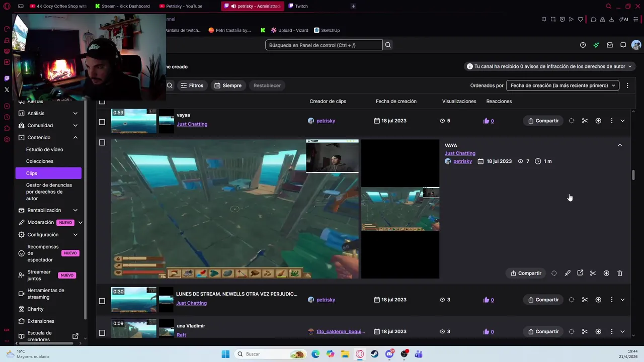The width and height of the screenshot is (644, 362).
Task: Check the LUNES DE STREAM clip checkbox
Action: tap(102, 301)
